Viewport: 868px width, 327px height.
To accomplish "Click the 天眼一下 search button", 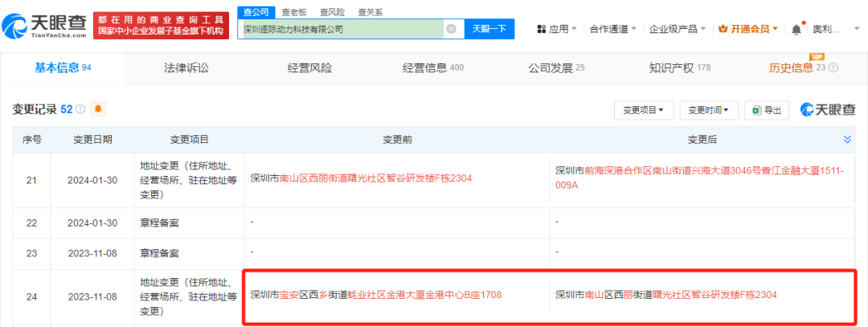I will (x=489, y=29).
